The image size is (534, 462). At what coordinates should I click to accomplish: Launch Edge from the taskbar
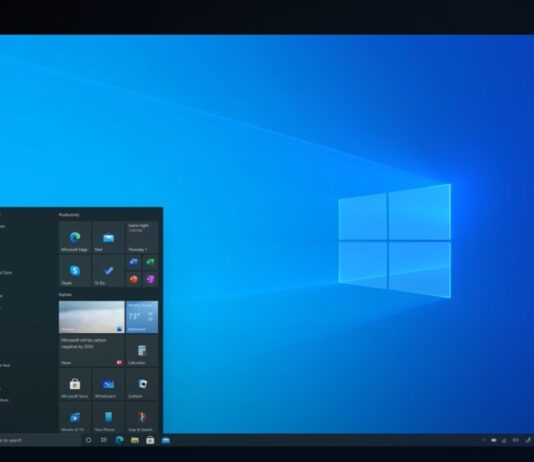[x=119, y=440]
